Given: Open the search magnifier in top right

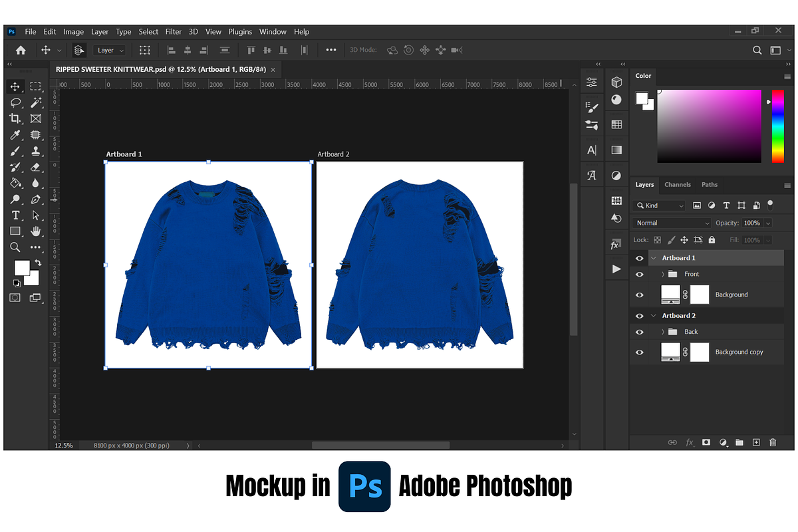Looking at the screenshot, I should coord(757,50).
